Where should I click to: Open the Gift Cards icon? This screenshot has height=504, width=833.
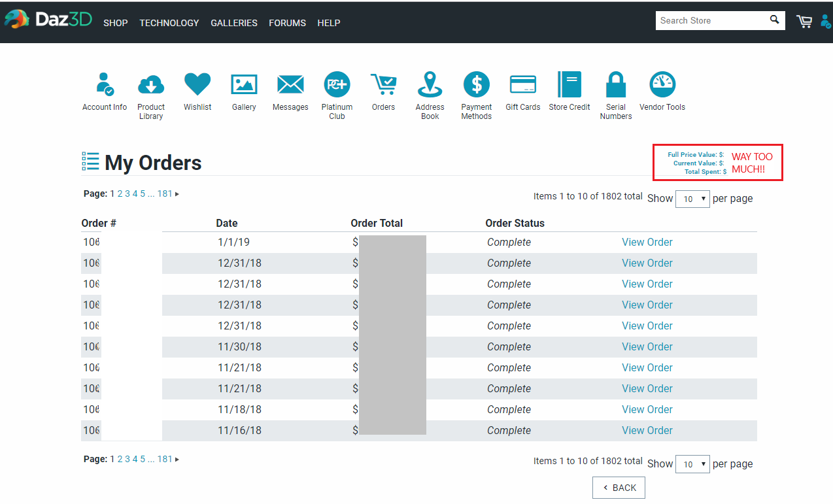point(523,84)
